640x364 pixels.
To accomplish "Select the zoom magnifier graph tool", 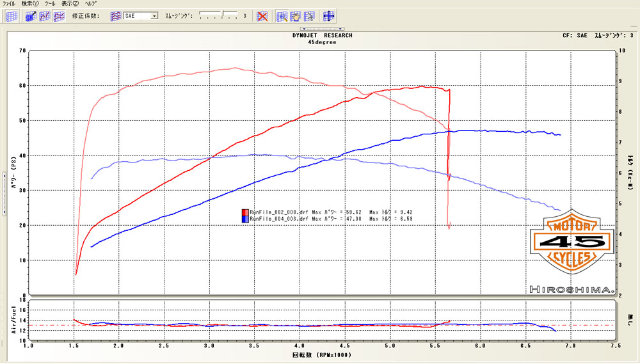I will coord(282,16).
